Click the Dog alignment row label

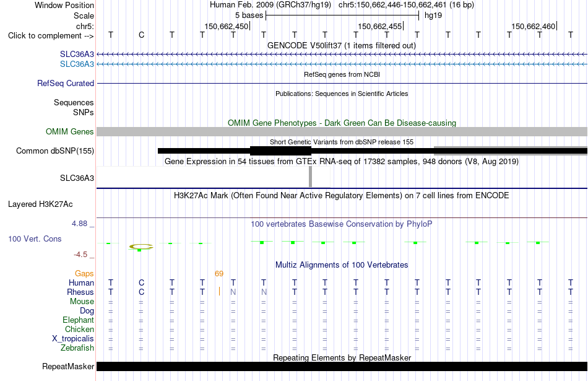pyautogui.click(x=87, y=311)
